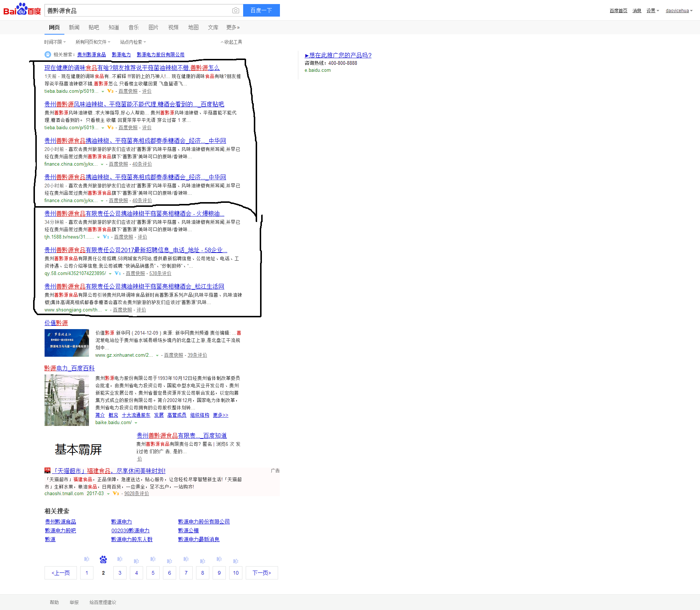700x610 pixels.
Task: Switch to the 地图 tab
Action: point(193,27)
